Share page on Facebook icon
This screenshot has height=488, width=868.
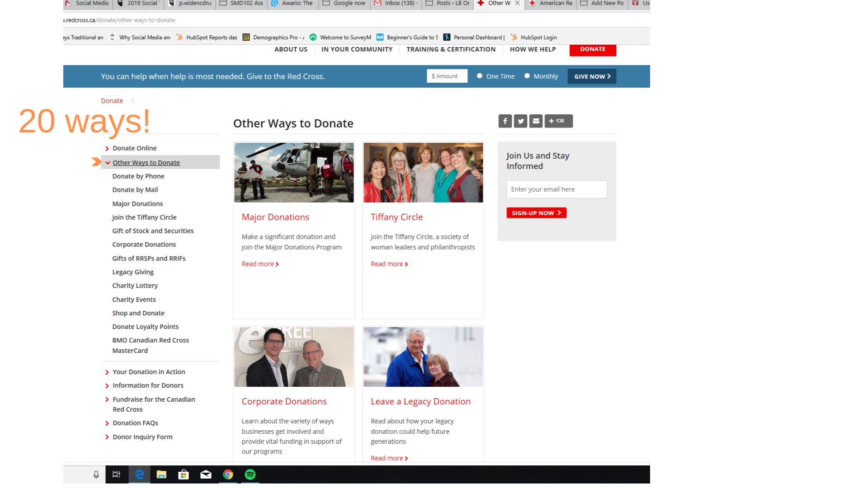pyautogui.click(x=505, y=121)
